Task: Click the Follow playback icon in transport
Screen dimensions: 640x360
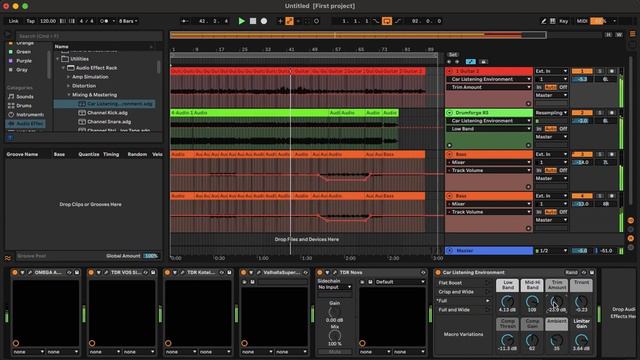Action: 184,21
